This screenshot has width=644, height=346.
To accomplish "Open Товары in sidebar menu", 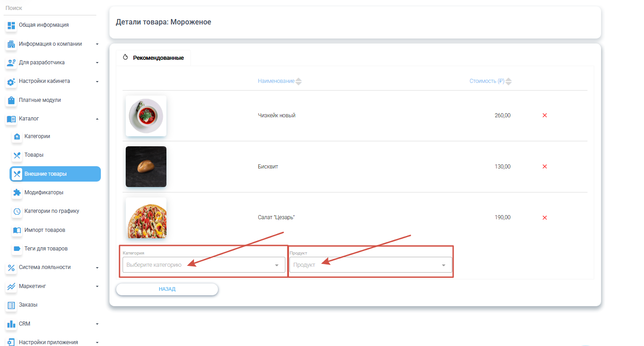I will click(34, 155).
